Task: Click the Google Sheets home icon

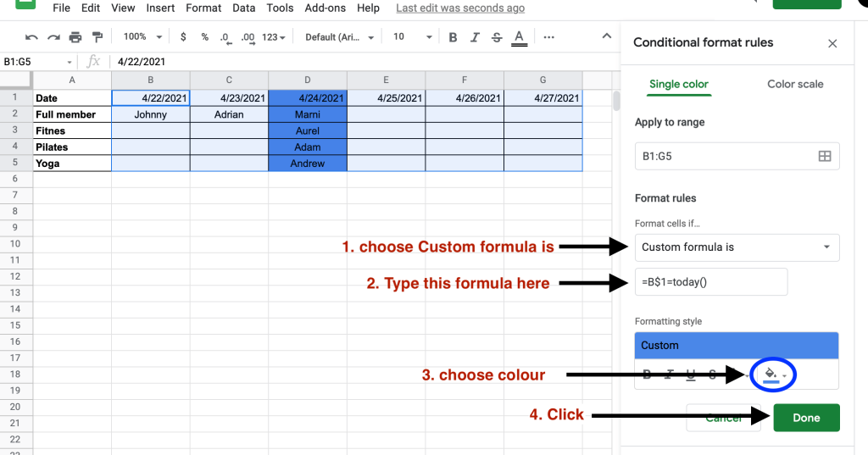Action: [x=25, y=3]
